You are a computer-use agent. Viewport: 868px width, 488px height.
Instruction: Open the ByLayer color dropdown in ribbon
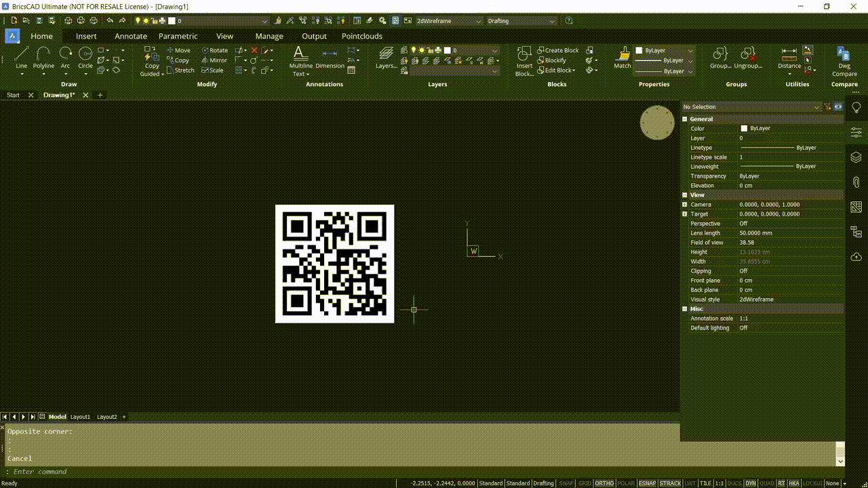[x=665, y=50]
